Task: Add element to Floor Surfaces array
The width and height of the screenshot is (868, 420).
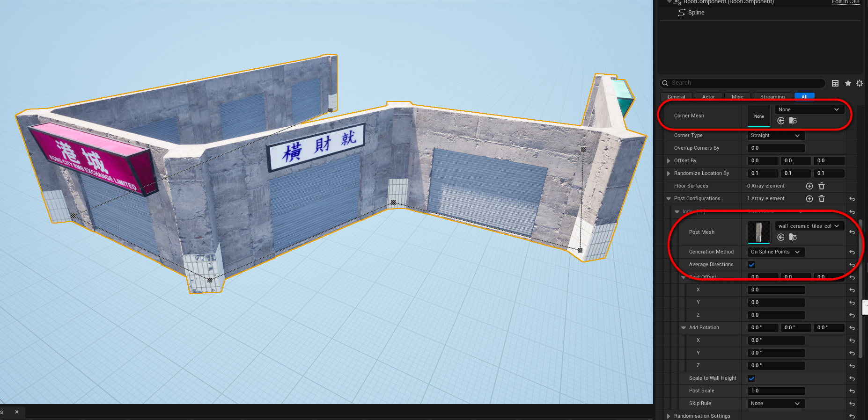Action: [809, 186]
